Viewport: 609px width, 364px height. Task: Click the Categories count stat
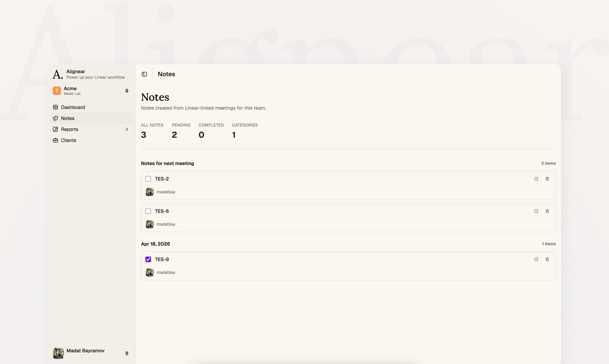tap(245, 131)
